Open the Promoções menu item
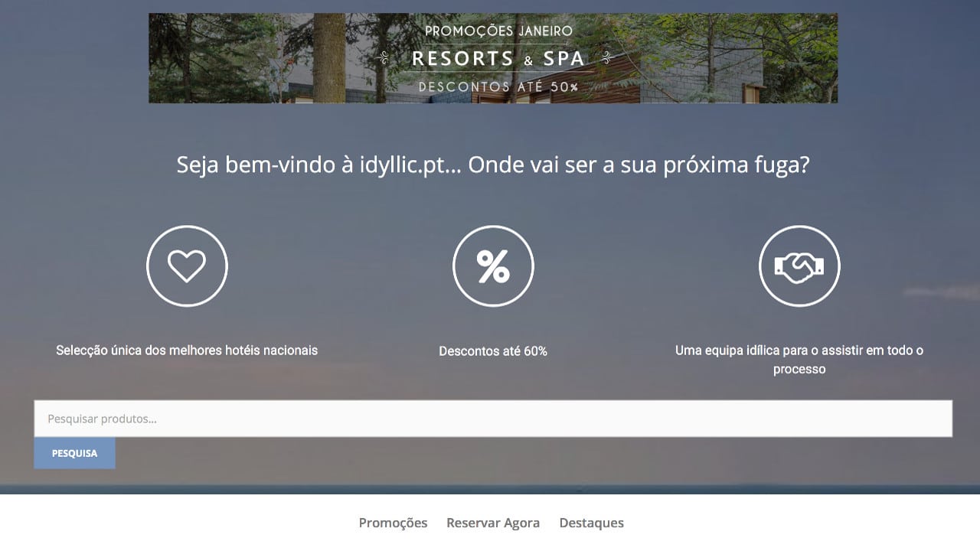 click(x=393, y=523)
